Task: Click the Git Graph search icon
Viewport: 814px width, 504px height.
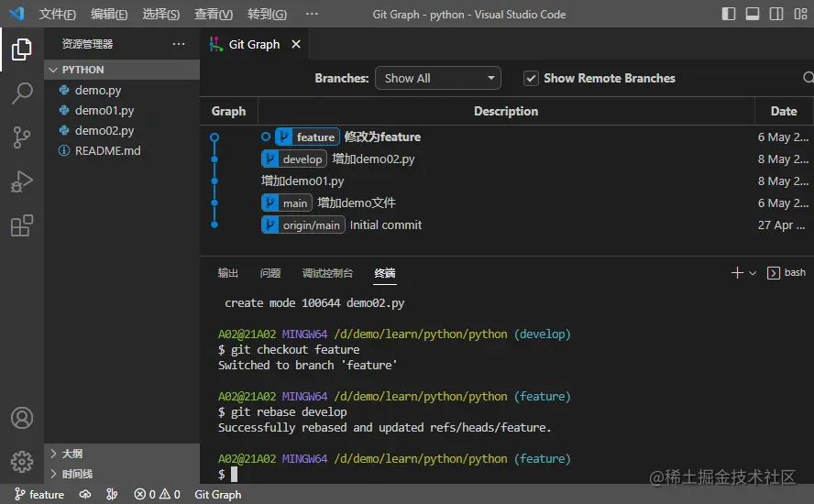Action: point(808,78)
